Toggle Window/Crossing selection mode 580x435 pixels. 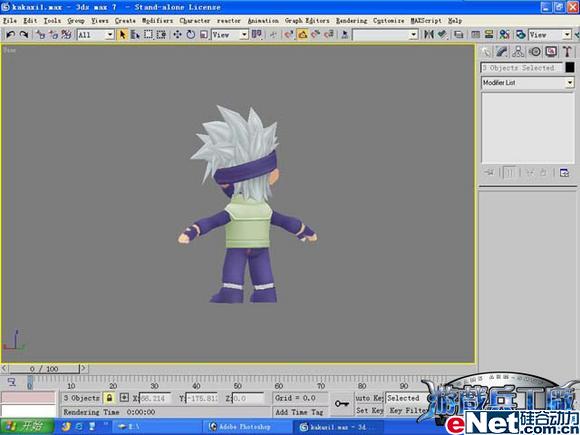click(161, 35)
